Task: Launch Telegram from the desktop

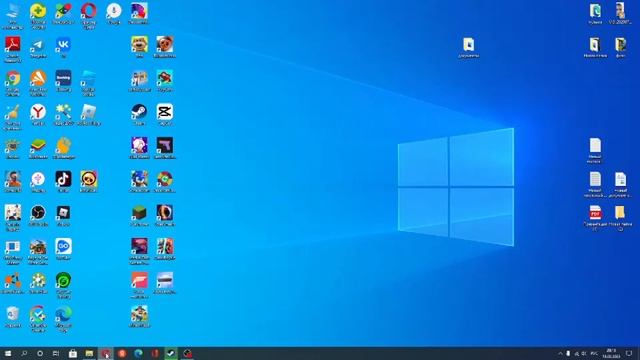Action: (x=38, y=47)
